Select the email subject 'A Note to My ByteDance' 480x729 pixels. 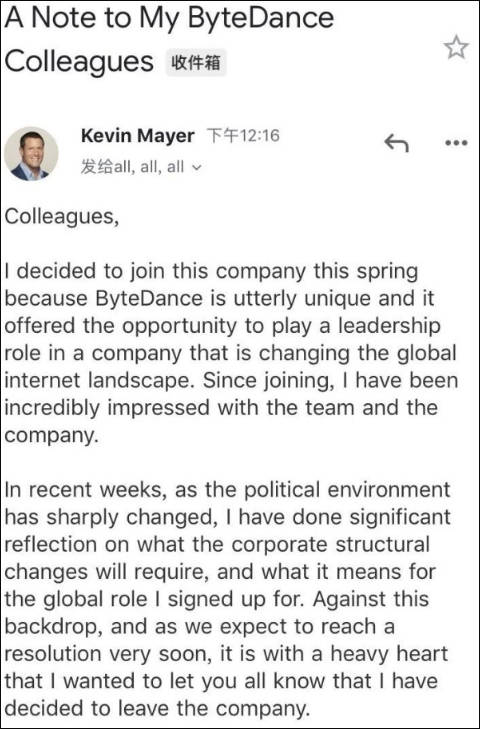click(x=169, y=18)
